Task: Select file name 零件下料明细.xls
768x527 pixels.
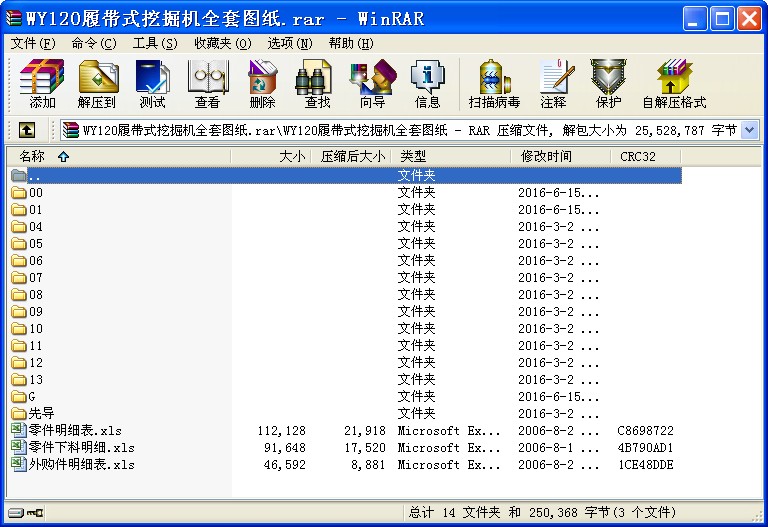Action: tap(81, 447)
